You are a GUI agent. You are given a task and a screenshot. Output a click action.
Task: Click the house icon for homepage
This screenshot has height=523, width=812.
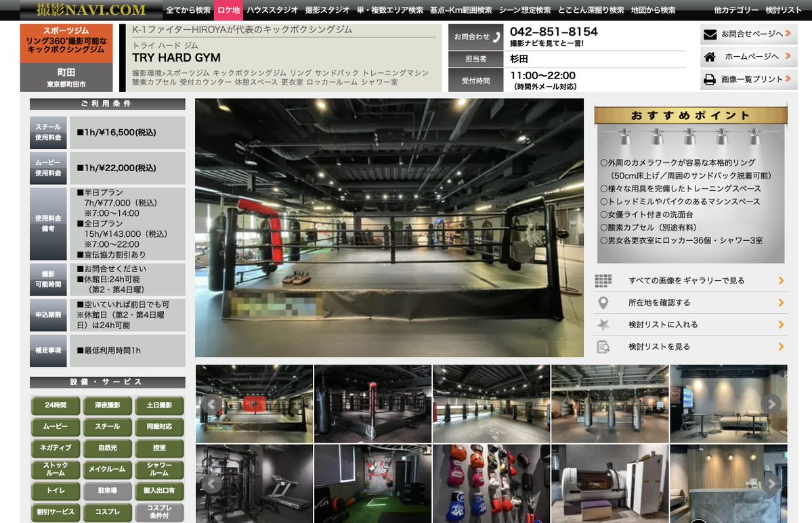pos(710,57)
